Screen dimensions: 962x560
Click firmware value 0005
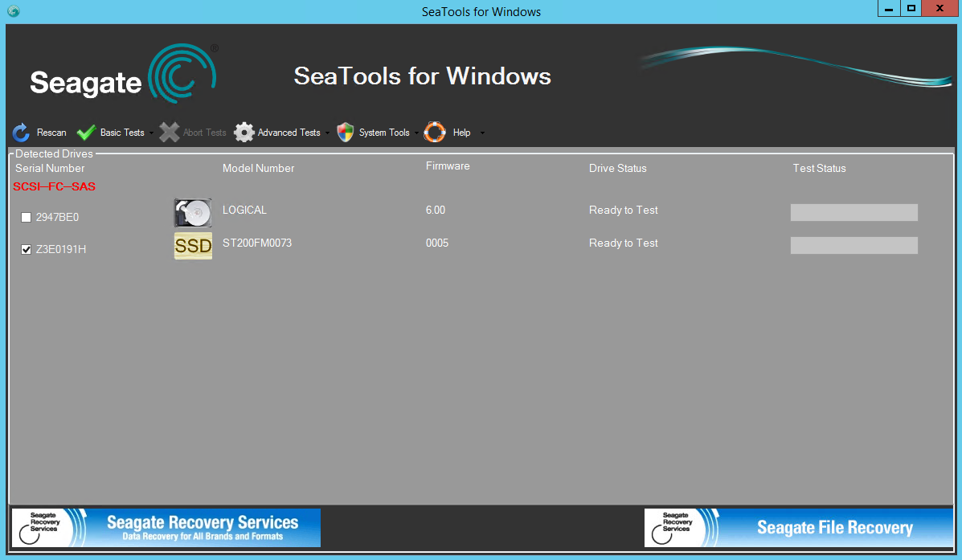[x=437, y=243]
